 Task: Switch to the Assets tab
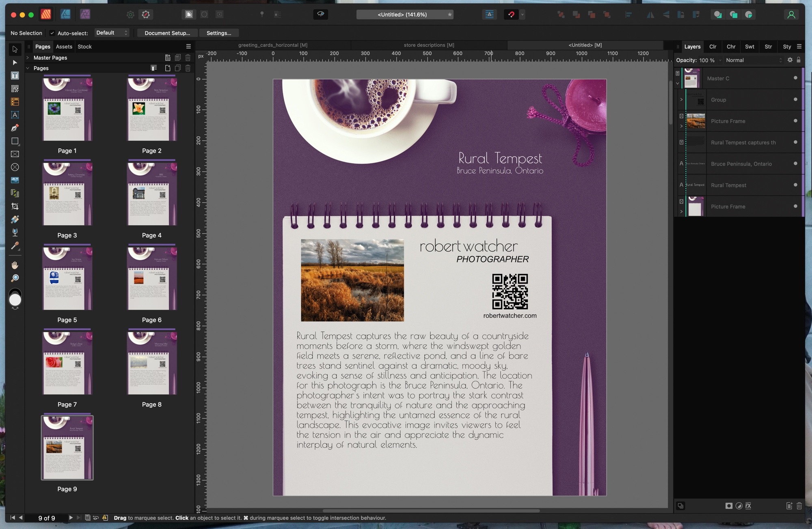coord(64,47)
